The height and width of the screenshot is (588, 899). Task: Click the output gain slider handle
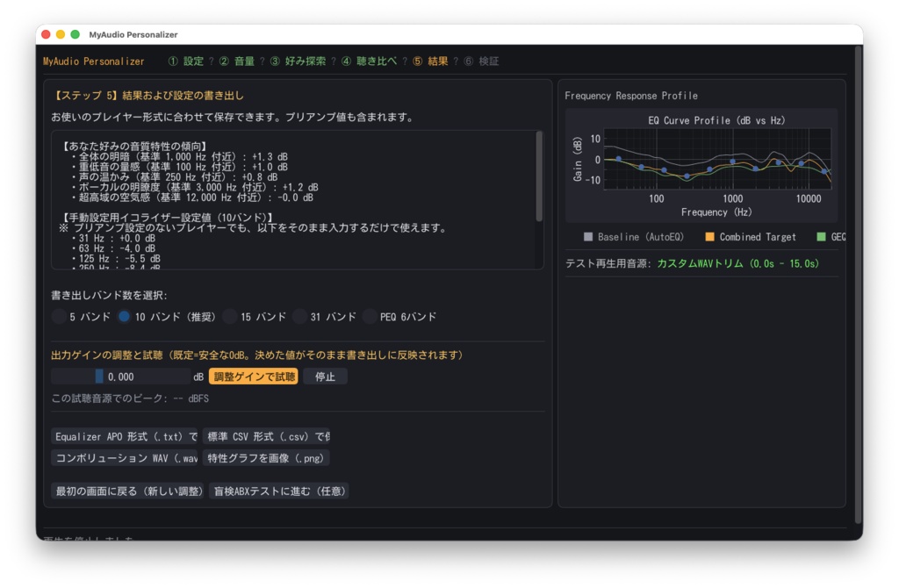point(99,376)
